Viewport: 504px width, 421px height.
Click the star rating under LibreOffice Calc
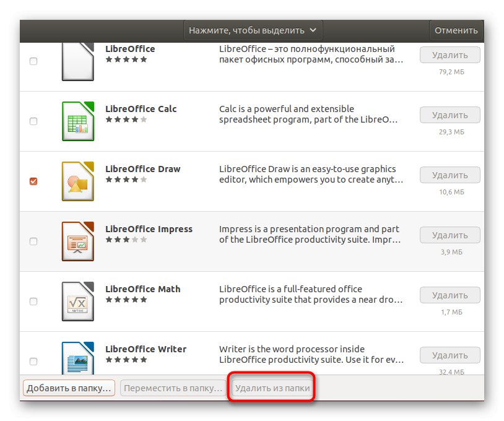[x=126, y=119]
